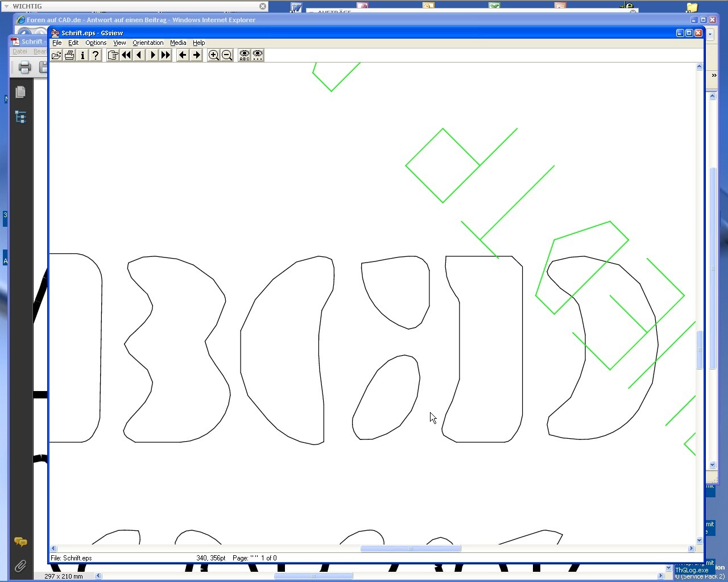
Task: Click the double right arrow skip-forward icon
Action: click(166, 55)
